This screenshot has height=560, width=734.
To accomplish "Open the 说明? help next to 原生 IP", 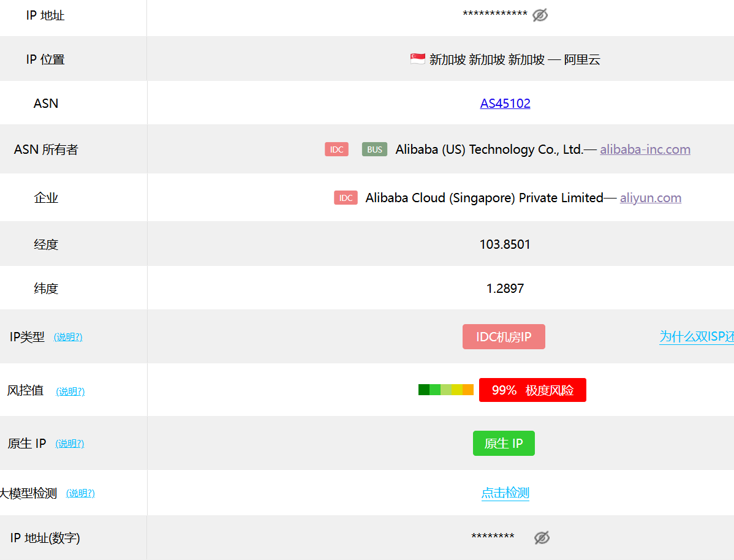I will (70, 444).
